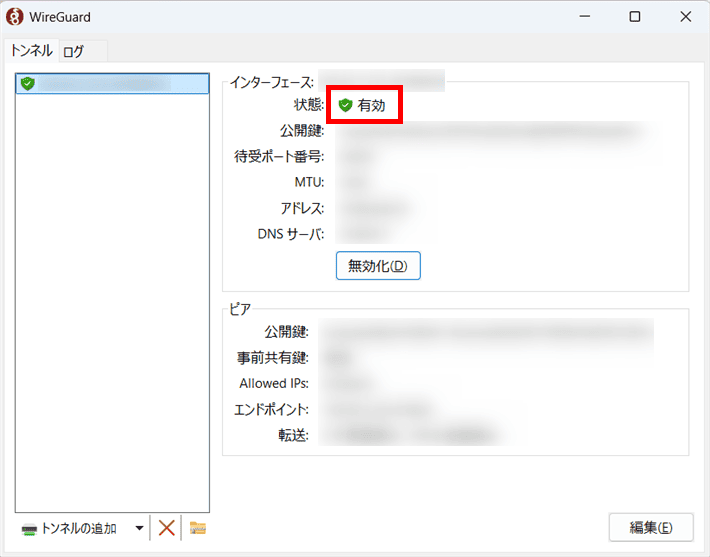Minimize the WireGuard window
710x557 pixels.
tap(585, 17)
